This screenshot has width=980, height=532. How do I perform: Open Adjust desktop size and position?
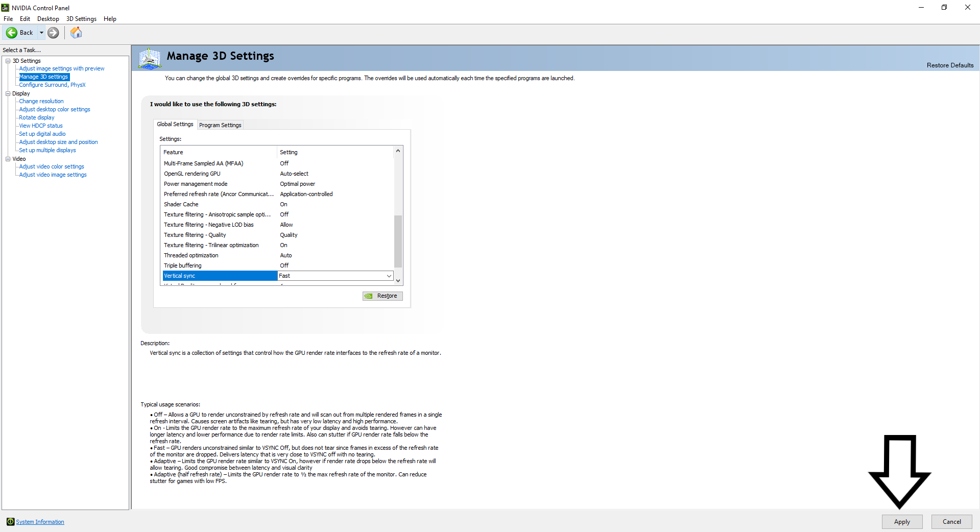[58, 142]
